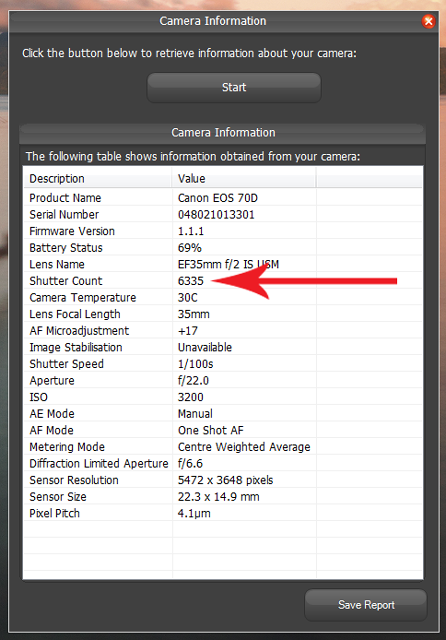This screenshot has width=446, height=640.
Task: Close the Camera Information dialog
Action: pyautogui.click(x=428, y=21)
